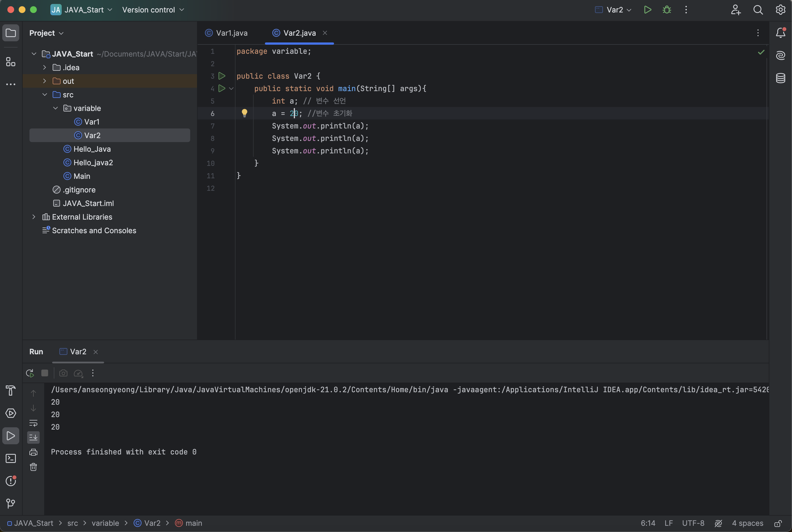The height and width of the screenshot is (532, 792).
Task: Toggle soft-wrap in the console output
Action: click(33, 423)
